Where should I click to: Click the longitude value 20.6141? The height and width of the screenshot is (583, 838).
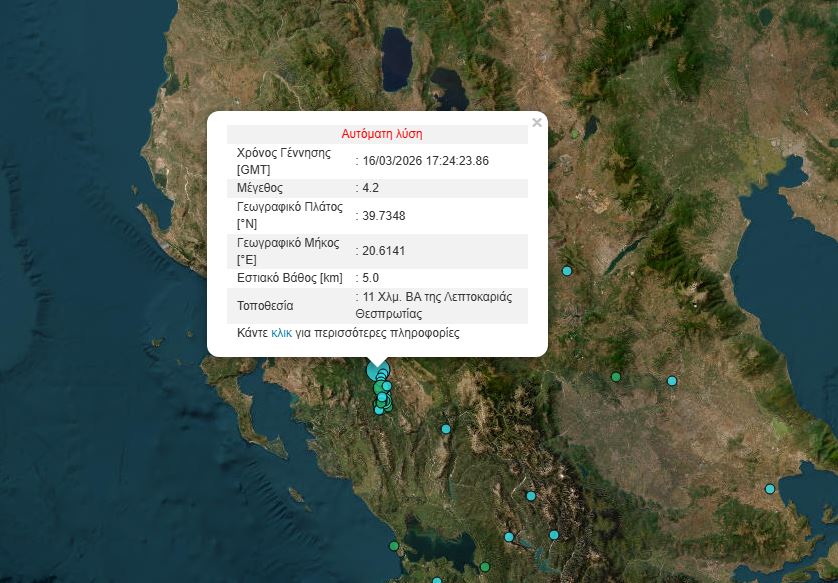pos(384,252)
